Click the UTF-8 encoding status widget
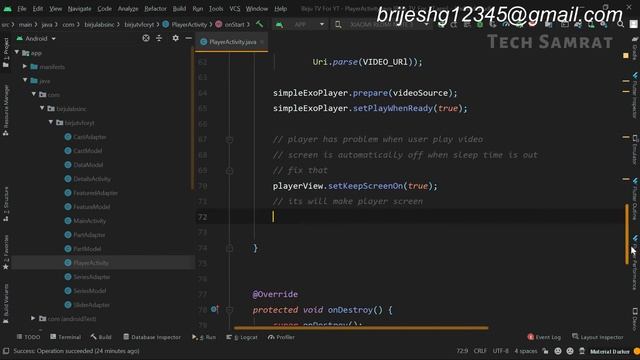640x360 pixels. pos(500,351)
